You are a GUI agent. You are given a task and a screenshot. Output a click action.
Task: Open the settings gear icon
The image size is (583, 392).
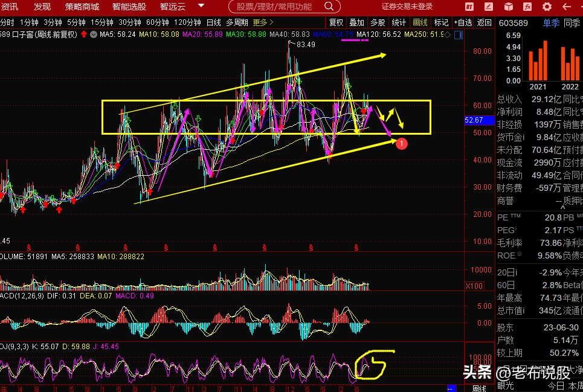547,7
